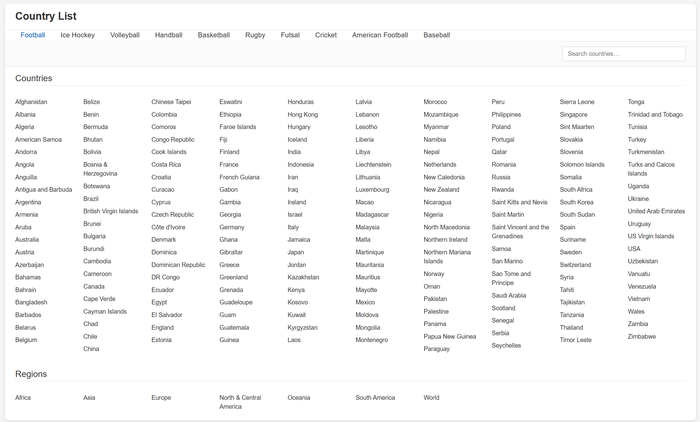
Task: Open Saint Kitts and Nevis
Action: 520,202
